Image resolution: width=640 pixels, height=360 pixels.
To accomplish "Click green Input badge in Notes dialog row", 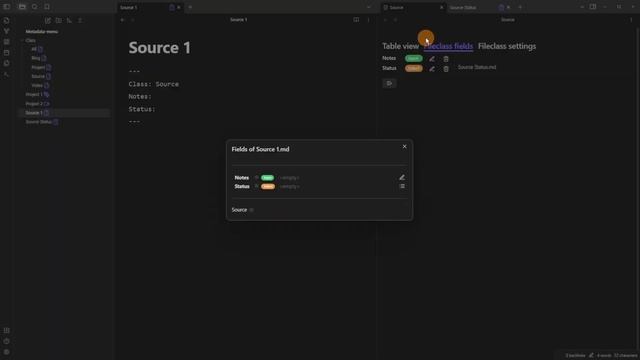I will coord(267,178).
